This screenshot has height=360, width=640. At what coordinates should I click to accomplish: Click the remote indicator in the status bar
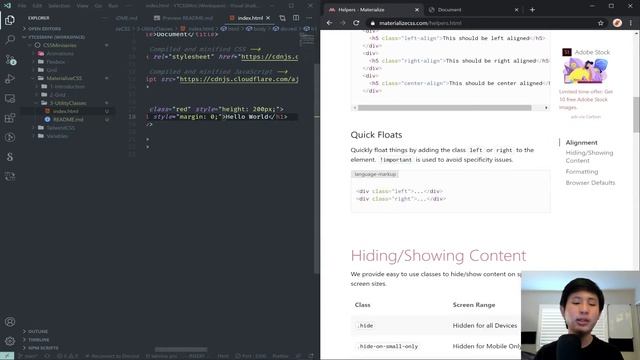7,356
